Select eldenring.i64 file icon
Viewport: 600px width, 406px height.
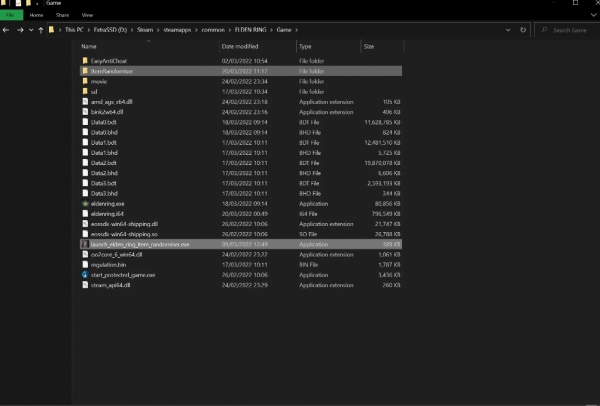(85, 214)
